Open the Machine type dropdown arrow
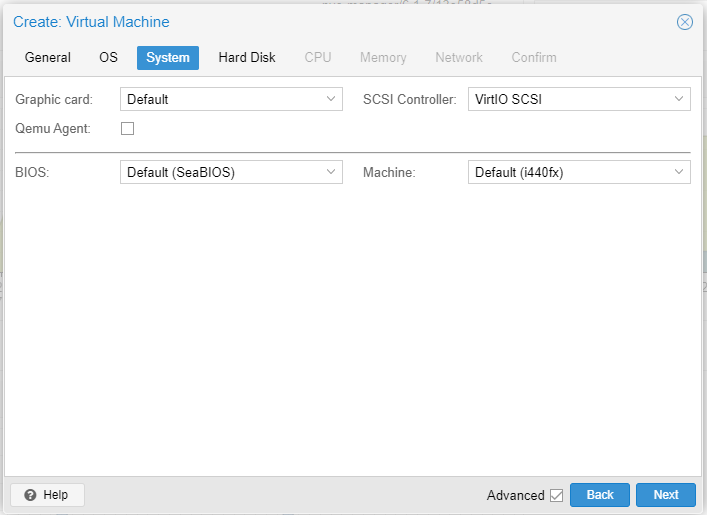The image size is (707, 515). coord(679,172)
